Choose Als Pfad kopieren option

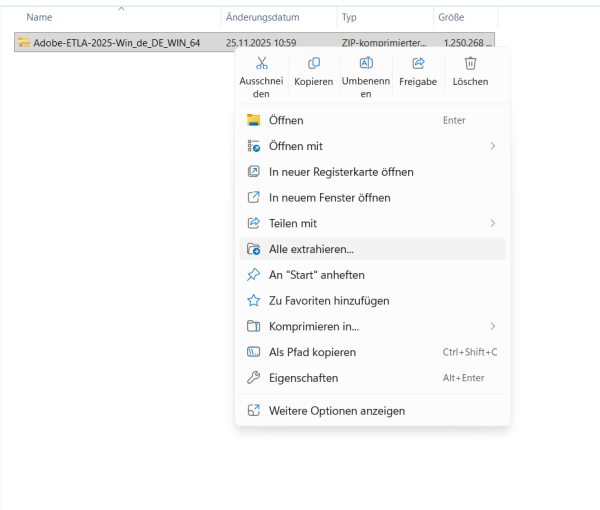(312, 352)
